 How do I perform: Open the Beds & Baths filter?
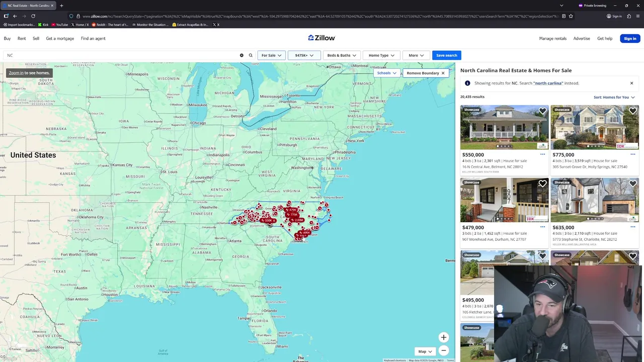click(x=341, y=55)
